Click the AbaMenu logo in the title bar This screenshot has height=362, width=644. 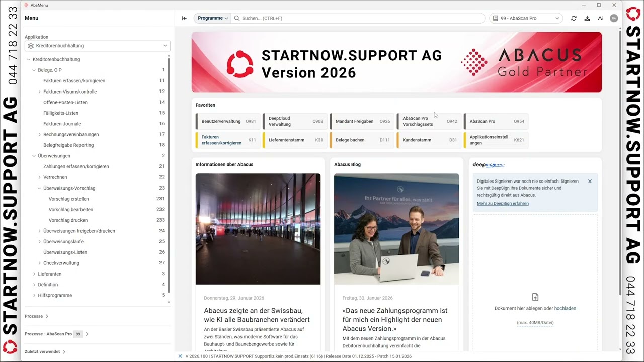click(26, 5)
